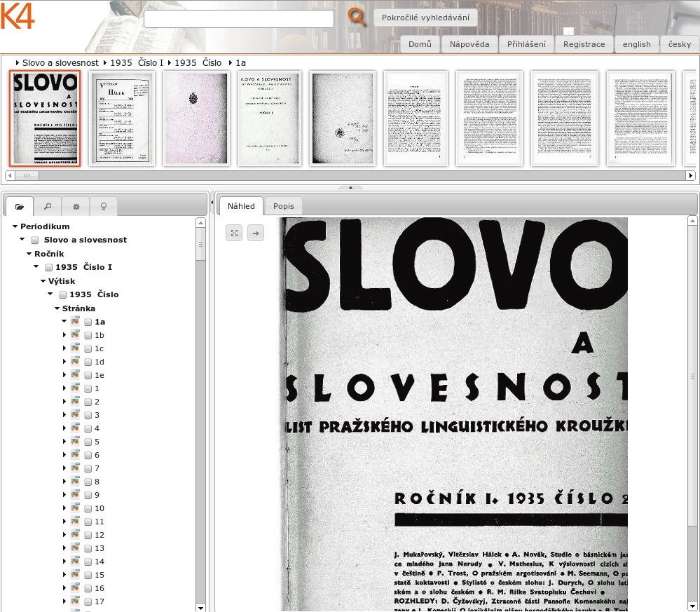Image resolution: width=700 pixels, height=612 pixels.
Task: Open the Přihlášení menu item
Action: pyautogui.click(x=526, y=43)
